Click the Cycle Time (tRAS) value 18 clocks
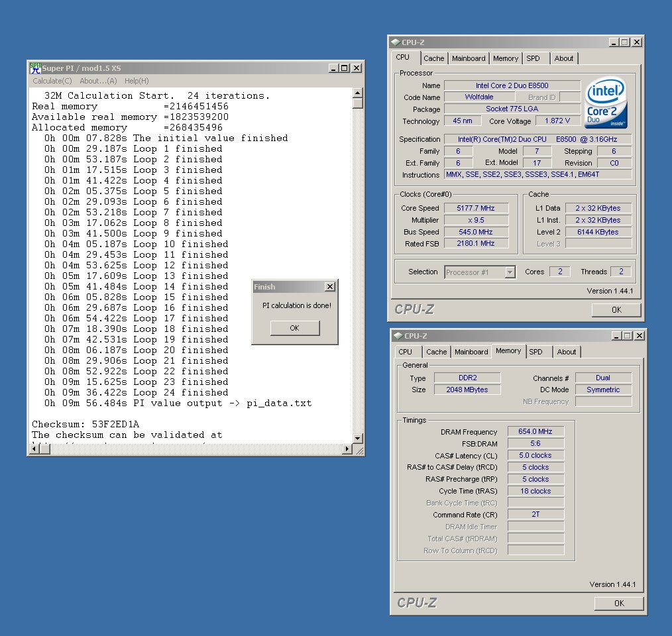 click(535, 491)
